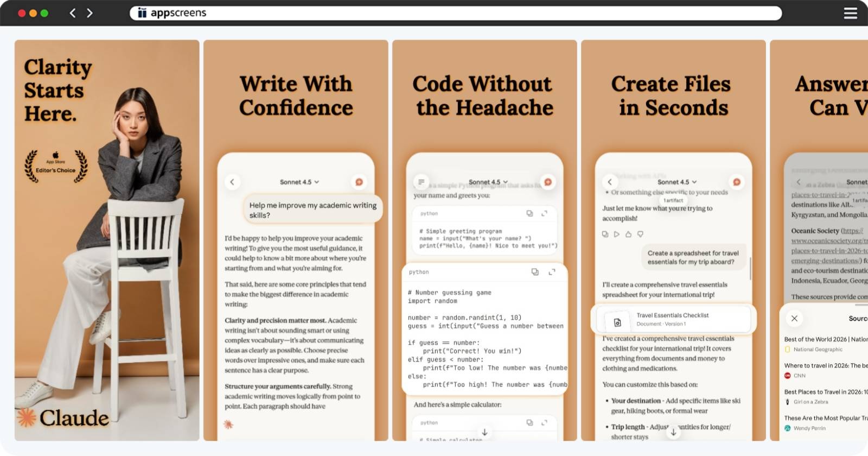Open the Sonnet 4.5 model dropdown in the Code Without the Headache screen

(488, 182)
